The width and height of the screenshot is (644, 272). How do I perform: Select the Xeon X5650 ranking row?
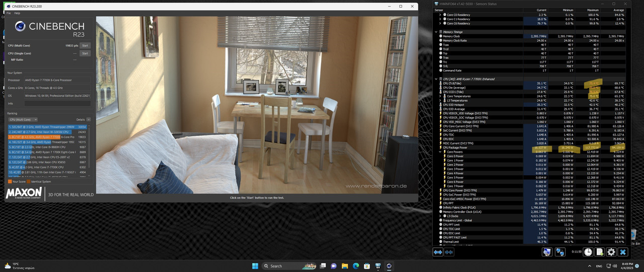[47, 162]
